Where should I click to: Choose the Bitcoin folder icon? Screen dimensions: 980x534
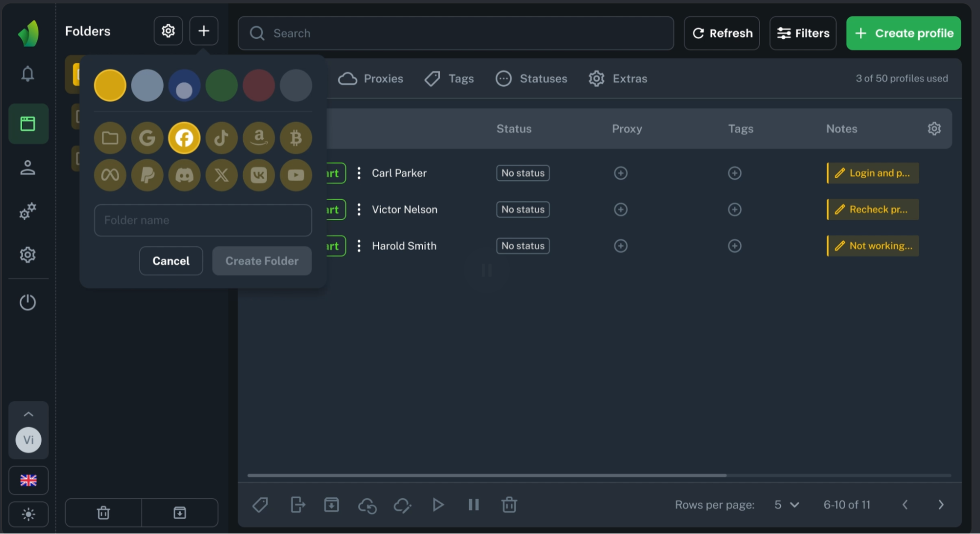point(296,138)
